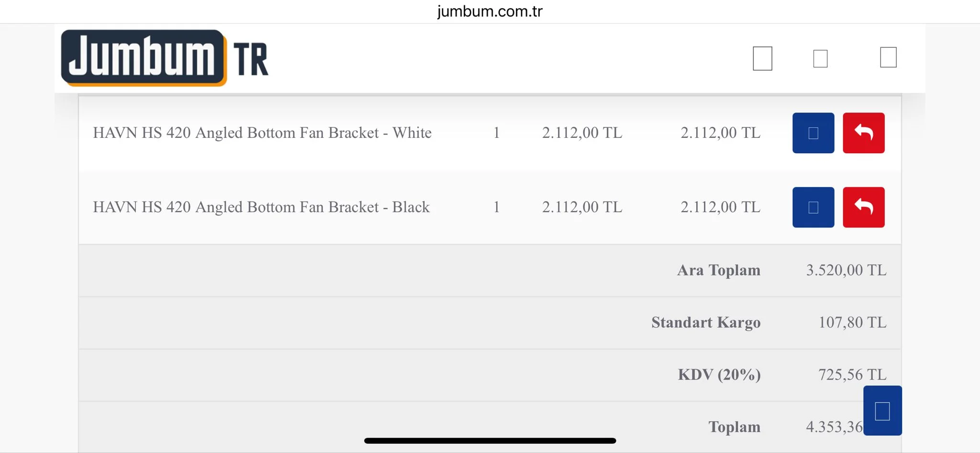Open HAVN HS 420 Bracket - Black product

(261, 207)
